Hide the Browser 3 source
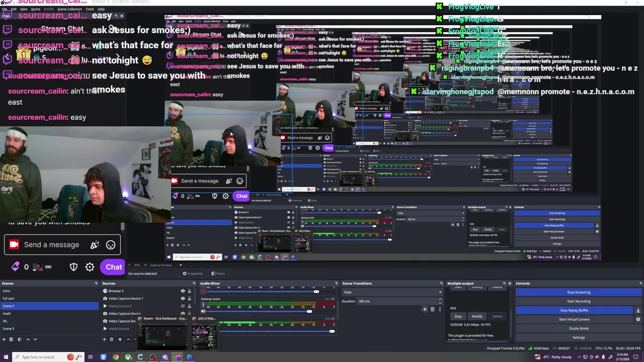 click(x=183, y=291)
